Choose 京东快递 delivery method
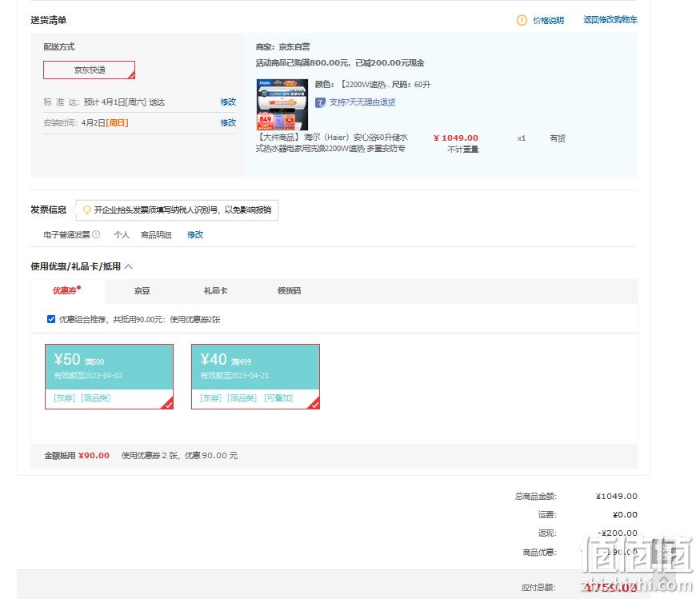Image resolution: width=700 pixels, height=599 pixels. point(90,70)
